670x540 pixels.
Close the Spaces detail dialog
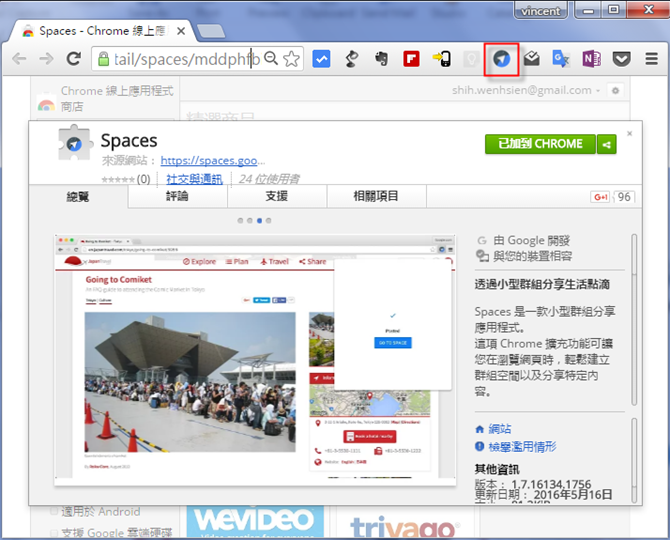pos(629,134)
